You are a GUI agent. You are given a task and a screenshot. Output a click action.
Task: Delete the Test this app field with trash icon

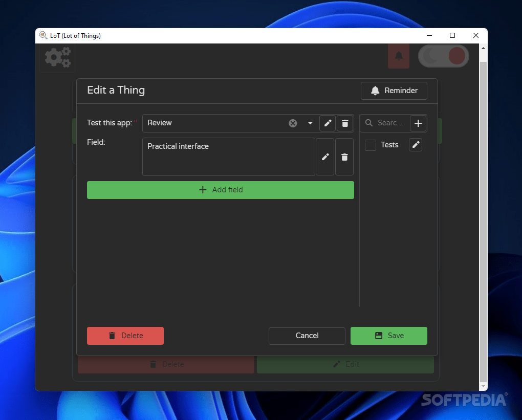(x=345, y=123)
